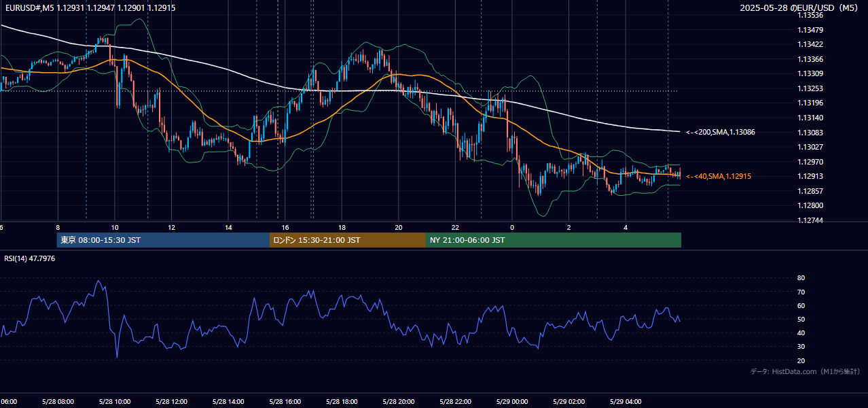Click hour label 0 under the price chart

coord(512,227)
